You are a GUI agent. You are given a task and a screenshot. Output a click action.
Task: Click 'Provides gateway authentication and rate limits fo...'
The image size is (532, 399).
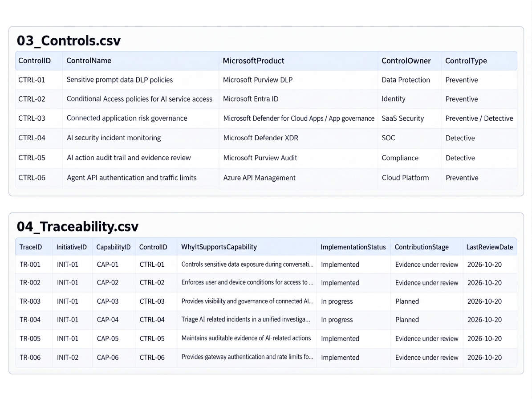click(x=247, y=357)
